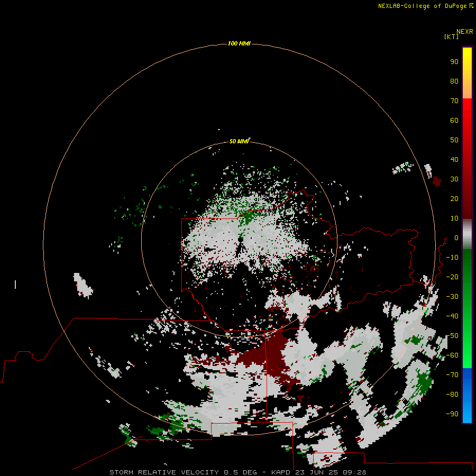Click the KT units label above the scale
The height and width of the screenshot is (476, 476).
452,36
